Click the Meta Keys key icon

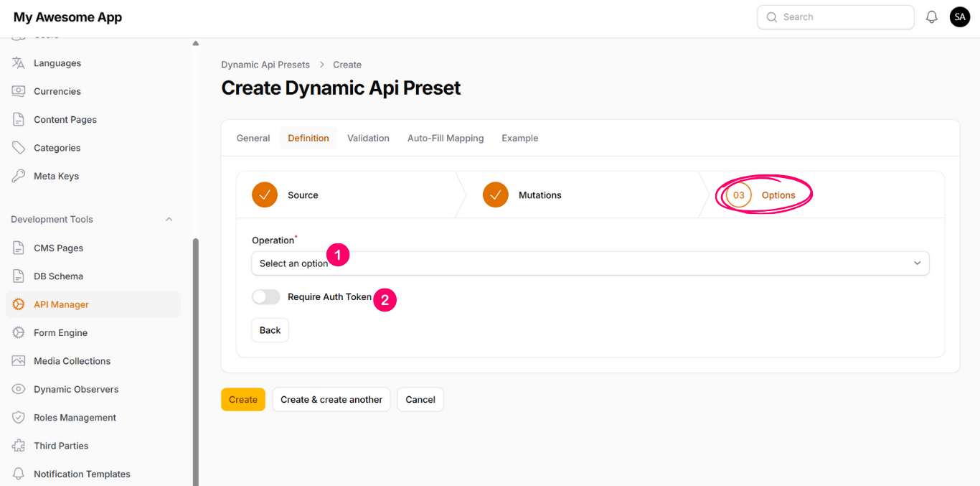pyautogui.click(x=19, y=176)
